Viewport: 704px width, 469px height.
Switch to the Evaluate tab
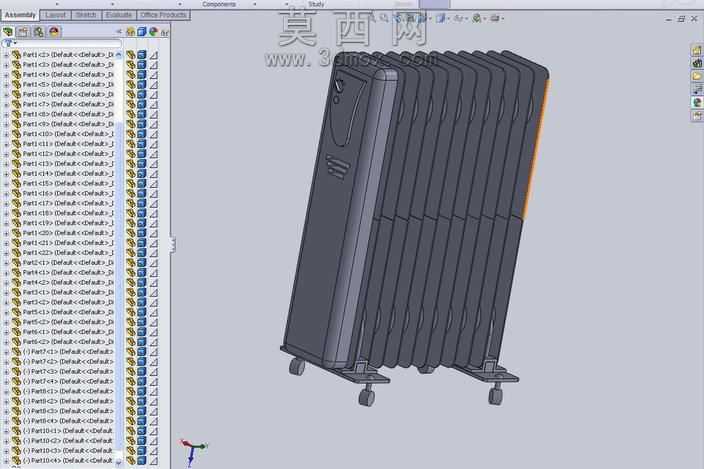tap(119, 15)
